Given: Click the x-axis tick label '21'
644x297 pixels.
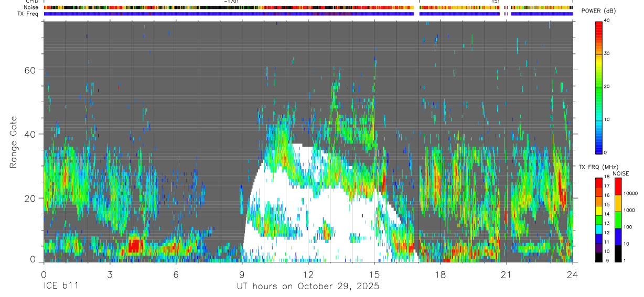Looking at the screenshot, I should click(x=507, y=274).
